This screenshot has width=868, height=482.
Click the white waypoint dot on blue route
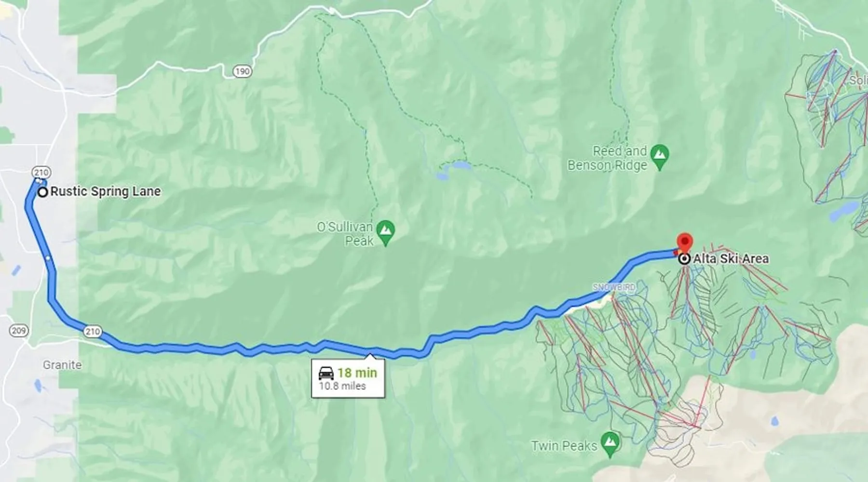click(48, 258)
